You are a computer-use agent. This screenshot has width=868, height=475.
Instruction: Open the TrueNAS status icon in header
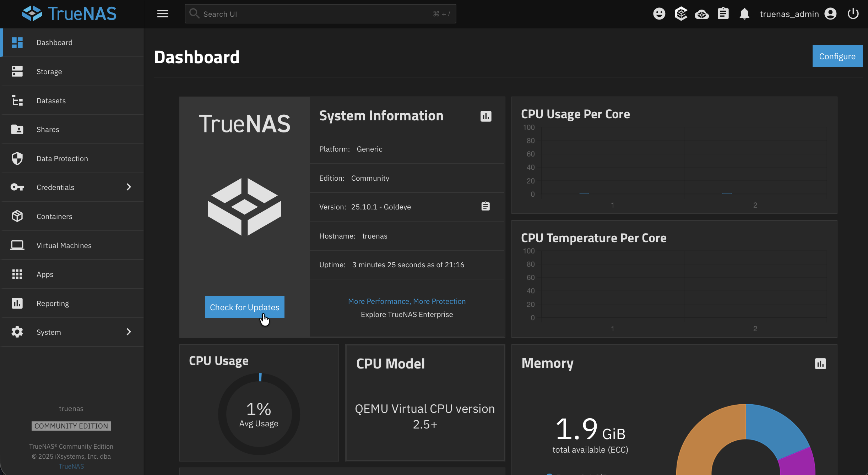click(x=681, y=14)
